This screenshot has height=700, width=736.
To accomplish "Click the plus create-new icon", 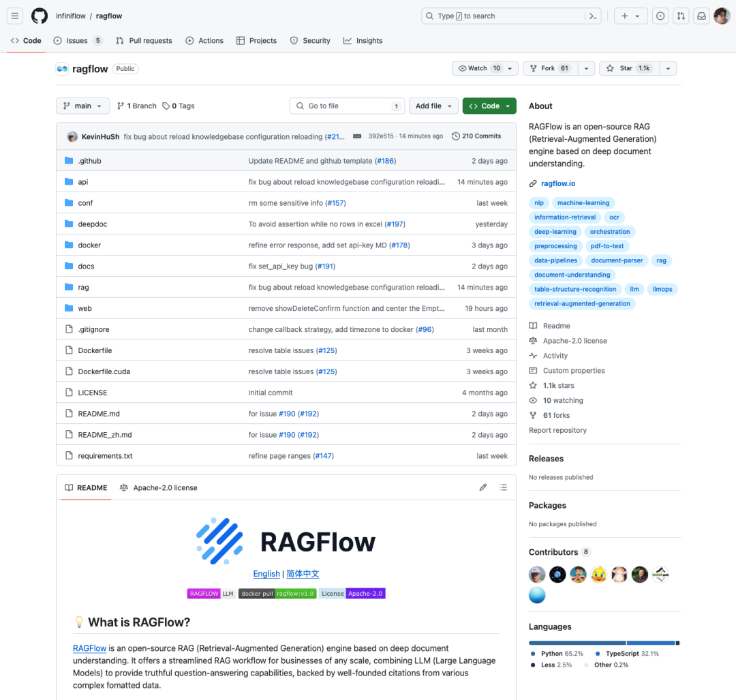I will coord(625,16).
